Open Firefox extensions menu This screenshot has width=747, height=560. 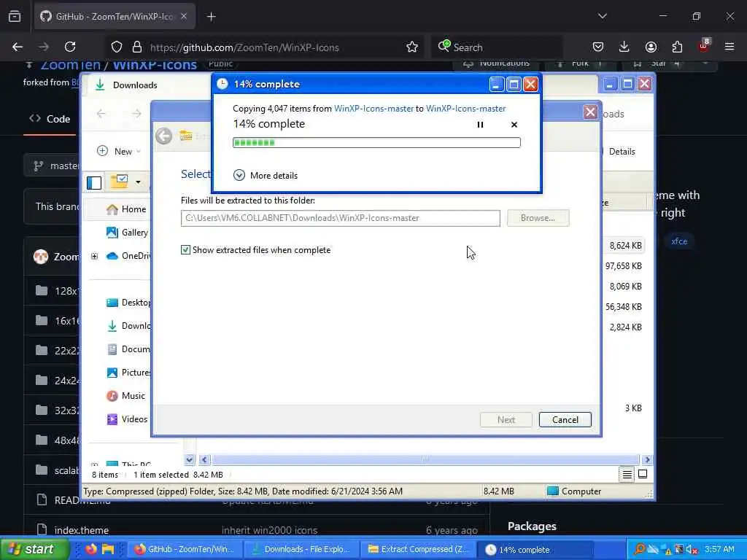pyautogui.click(x=677, y=47)
